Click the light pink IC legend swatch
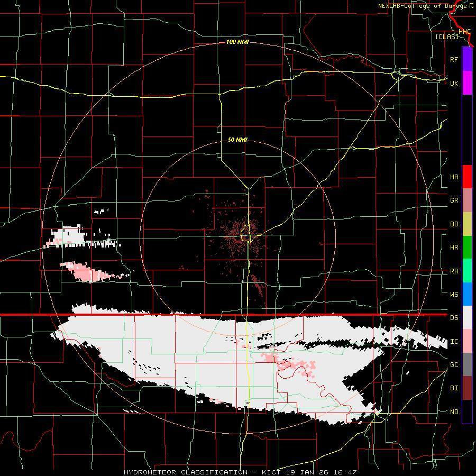This screenshot has width=476, height=476. pyautogui.click(x=467, y=341)
